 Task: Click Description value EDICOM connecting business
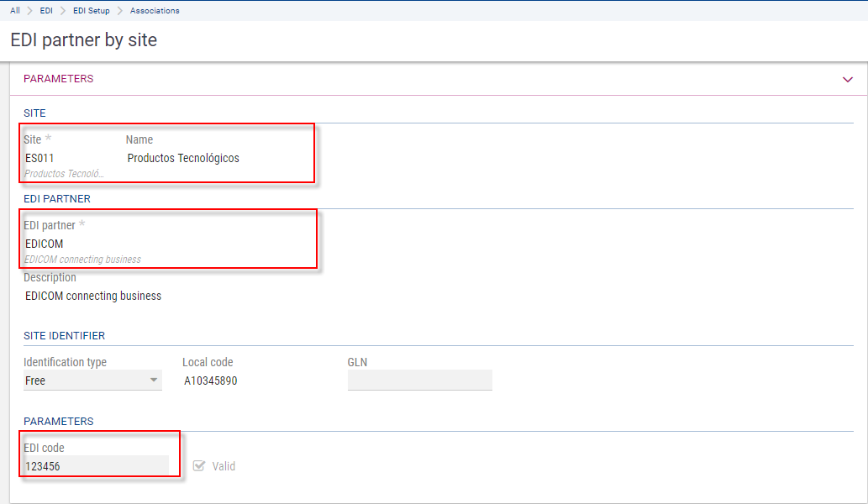pos(93,296)
